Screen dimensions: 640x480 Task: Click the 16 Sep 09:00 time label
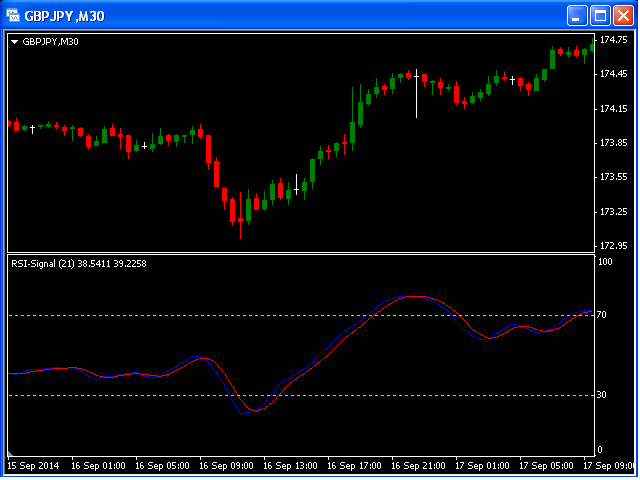click(228, 465)
